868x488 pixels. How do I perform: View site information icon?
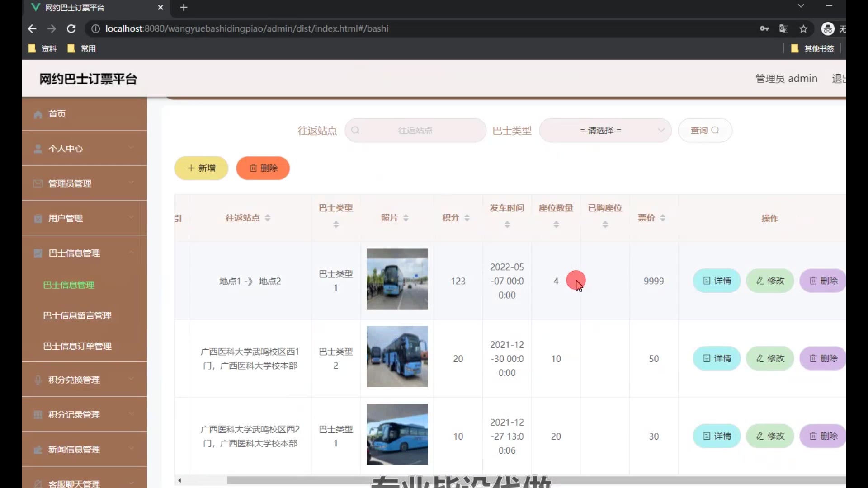95,28
